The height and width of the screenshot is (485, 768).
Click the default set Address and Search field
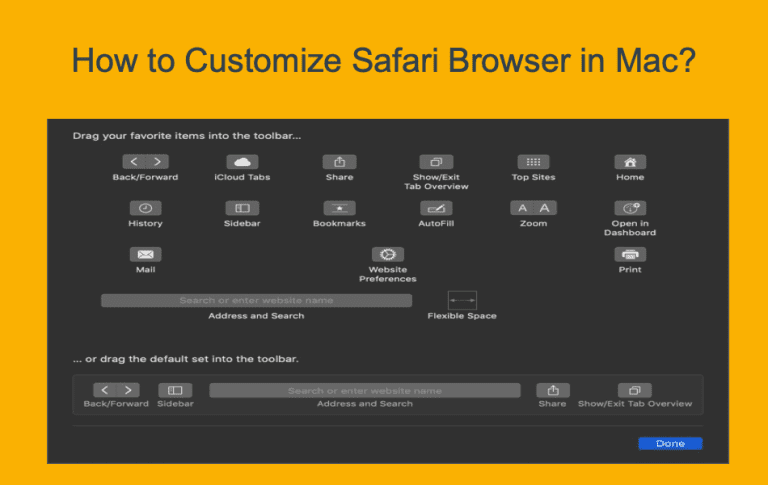(365, 390)
